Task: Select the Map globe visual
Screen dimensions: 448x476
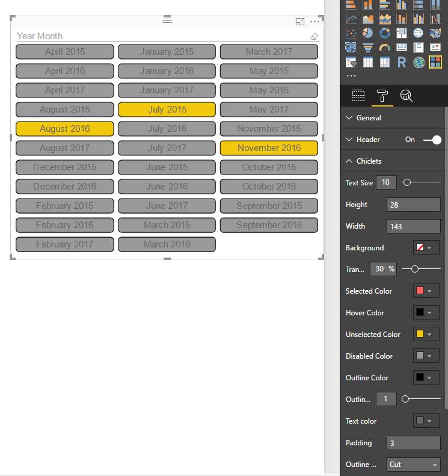Action: [419, 33]
